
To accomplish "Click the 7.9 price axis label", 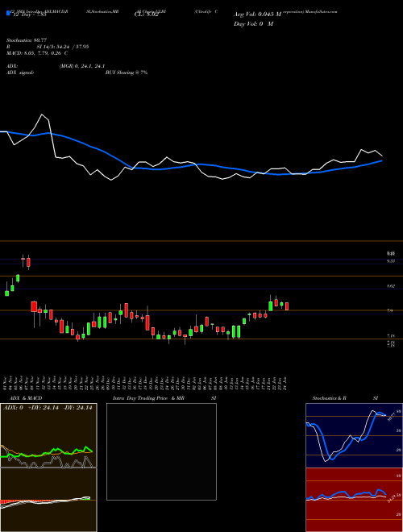I will coord(390,310).
